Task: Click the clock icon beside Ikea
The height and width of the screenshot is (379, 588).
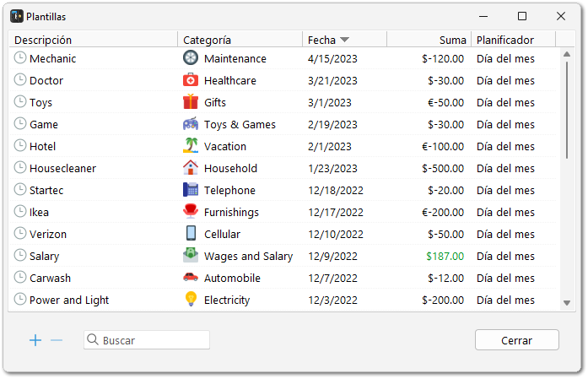Action: tap(20, 211)
